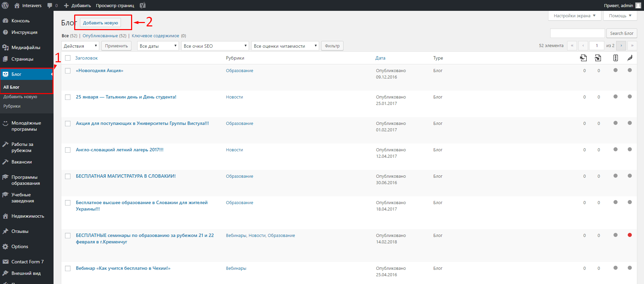
Task: Tick the checkbox for «Новогодняя Акция»
Action: pyautogui.click(x=68, y=71)
